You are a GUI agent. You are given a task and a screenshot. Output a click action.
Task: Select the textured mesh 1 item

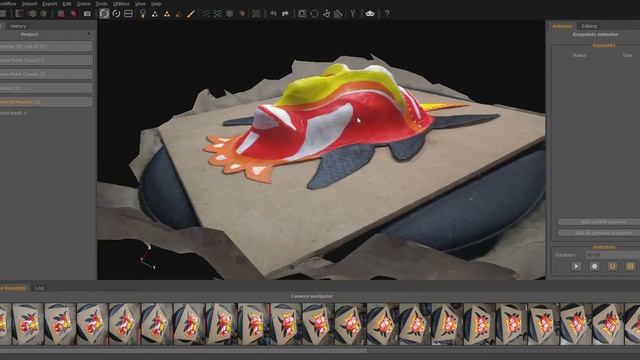[x=13, y=113]
